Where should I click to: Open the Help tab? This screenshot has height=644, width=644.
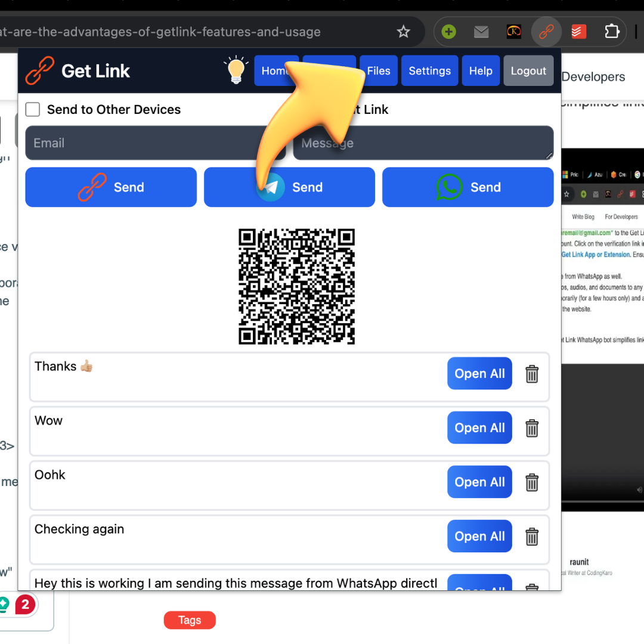click(481, 70)
